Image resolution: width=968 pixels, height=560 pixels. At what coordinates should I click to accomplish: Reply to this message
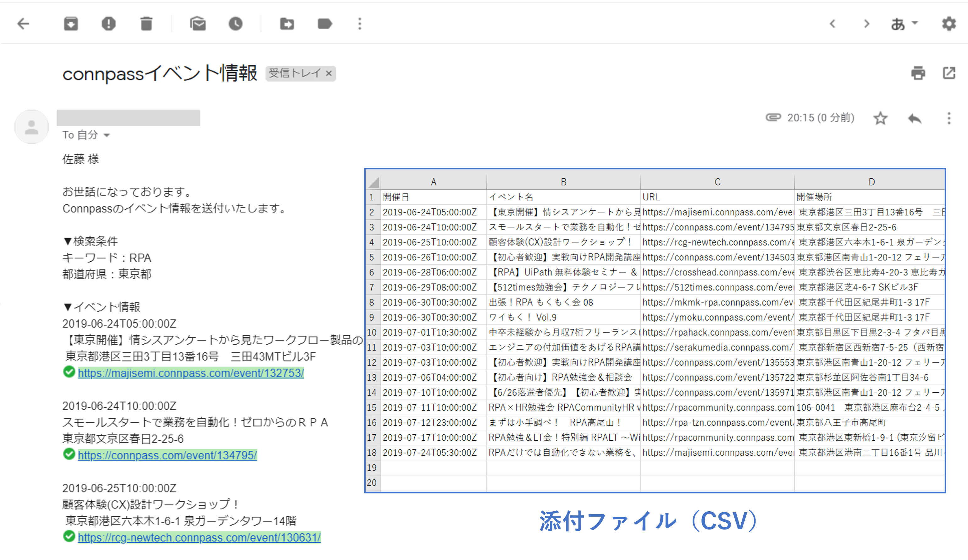tap(915, 118)
